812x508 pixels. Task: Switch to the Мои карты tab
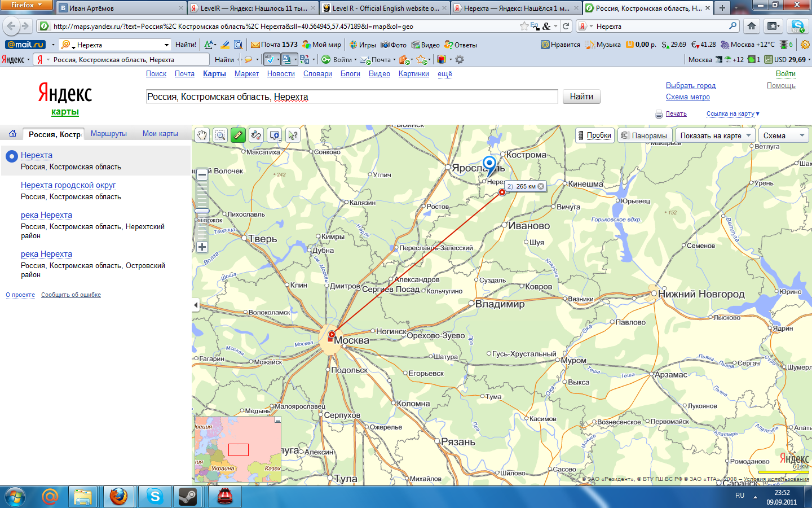pyautogui.click(x=160, y=134)
